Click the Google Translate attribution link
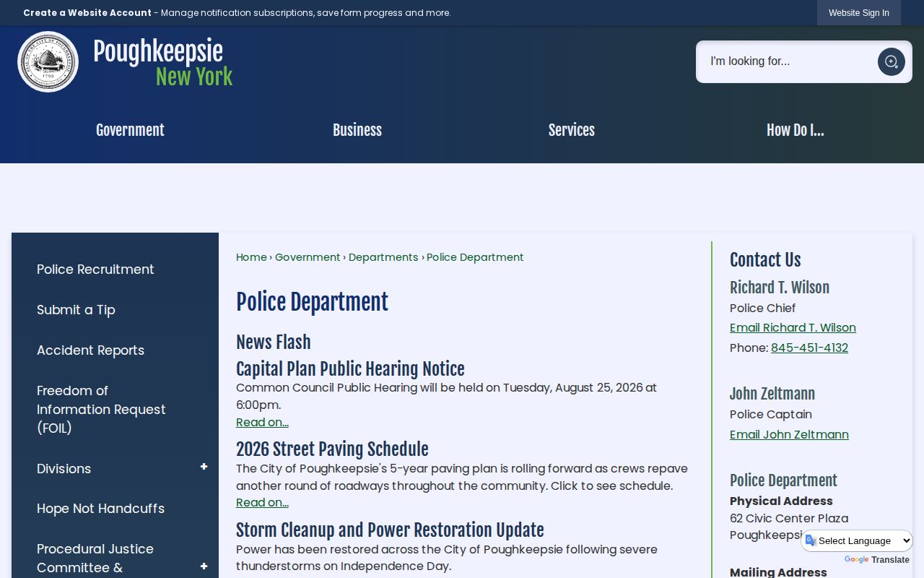924x578 pixels. point(876,560)
